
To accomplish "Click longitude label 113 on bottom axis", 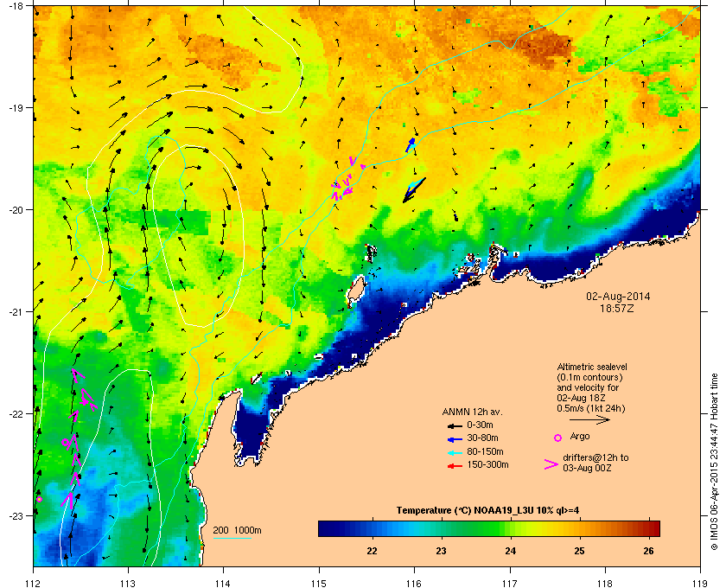I will point(128,584).
